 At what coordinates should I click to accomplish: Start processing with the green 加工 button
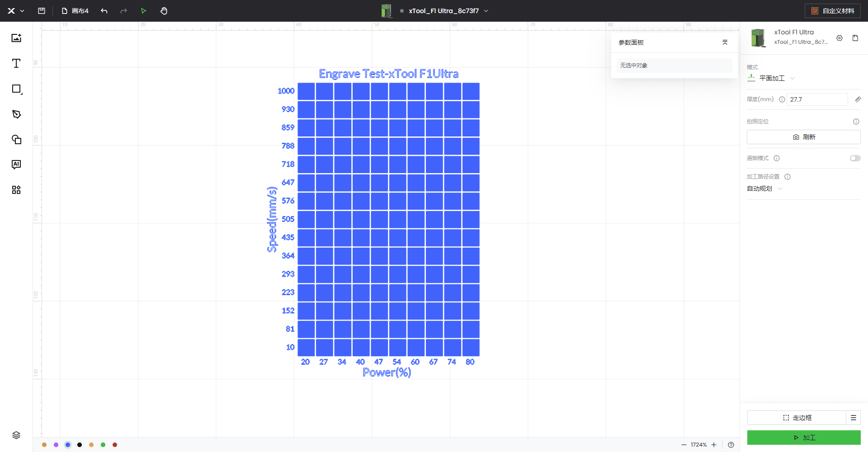coord(803,438)
